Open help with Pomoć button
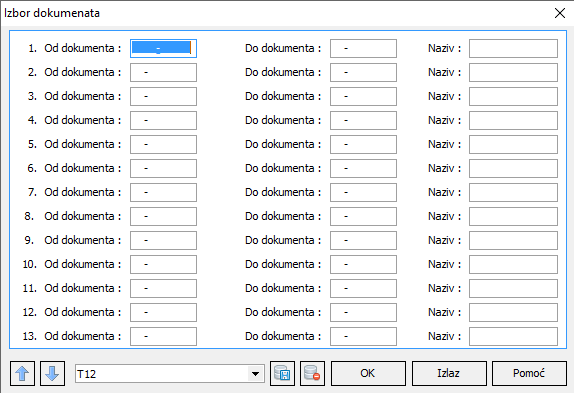 (529, 373)
